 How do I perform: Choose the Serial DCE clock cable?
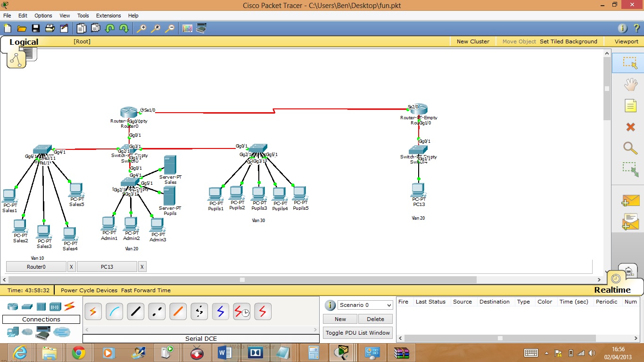(241, 312)
